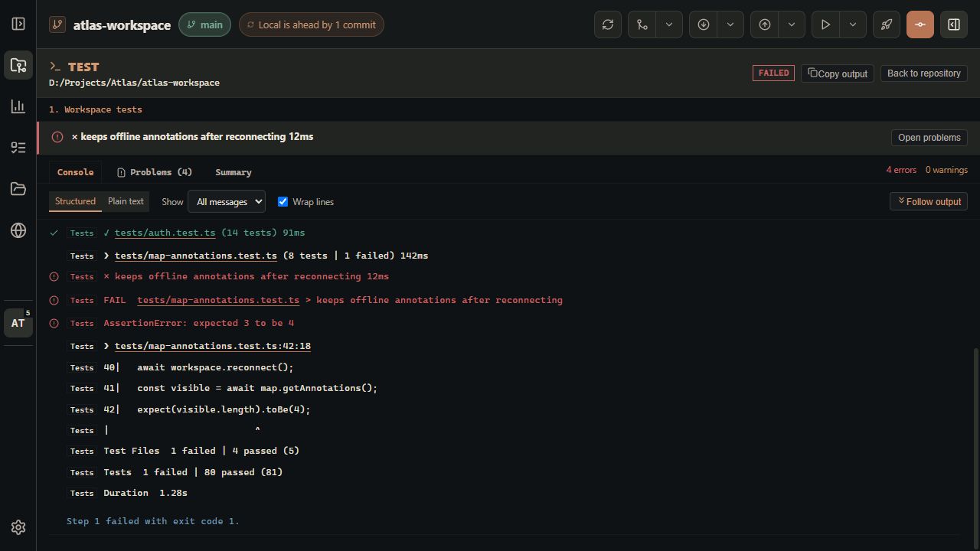The width and height of the screenshot is (980, 551).
Task: Open tests/auth.test.ts link
Action: (165, 233)
